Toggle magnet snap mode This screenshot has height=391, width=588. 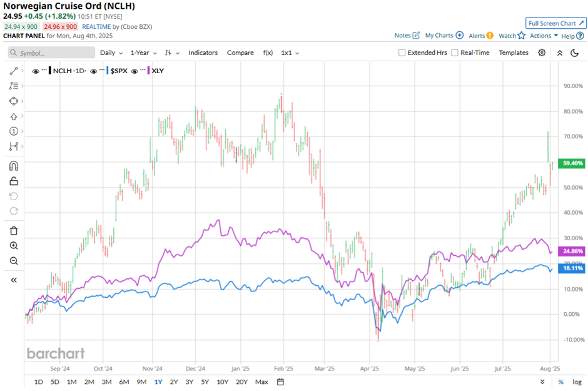(x=14, y=166)
